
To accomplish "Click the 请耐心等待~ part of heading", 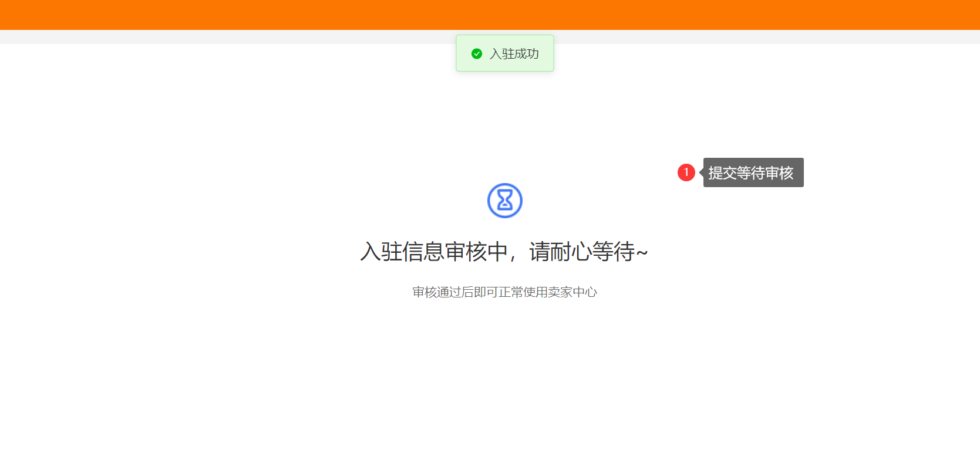I will click(x=588, y=252).
